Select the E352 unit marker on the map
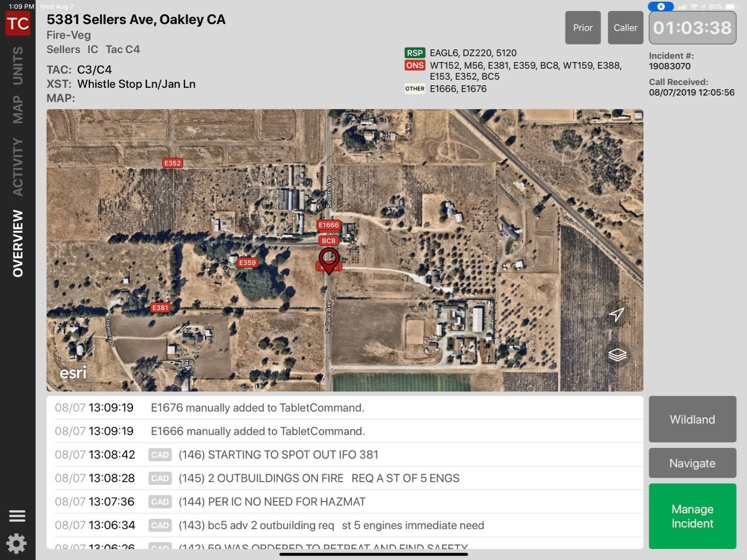Viewport: 747px width, 560px height. (x=172, y=163)
